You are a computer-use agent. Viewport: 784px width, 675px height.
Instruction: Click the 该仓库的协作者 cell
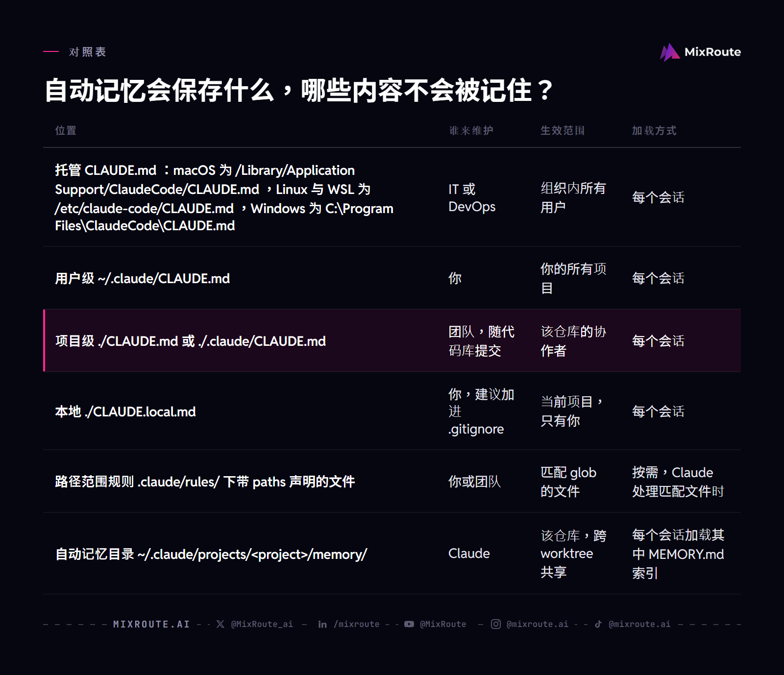coord(573,341)
